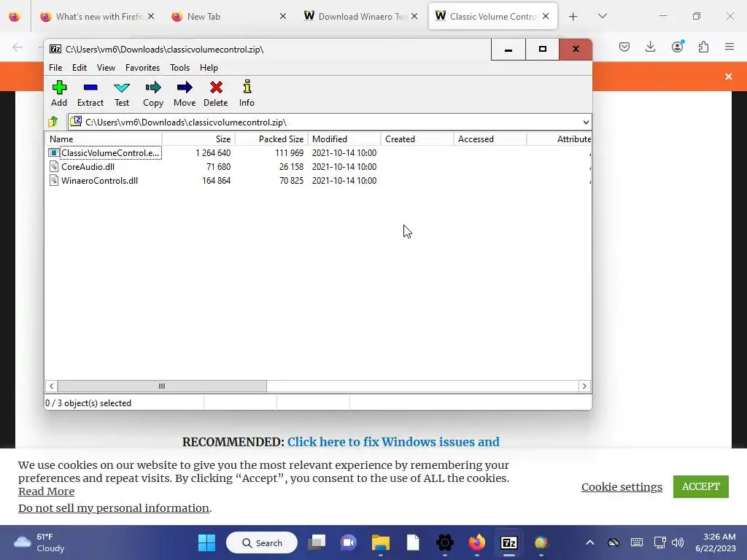Open the Help menu in 7-Zip
The image size is (747, 560).
click(x=209, y=68)
